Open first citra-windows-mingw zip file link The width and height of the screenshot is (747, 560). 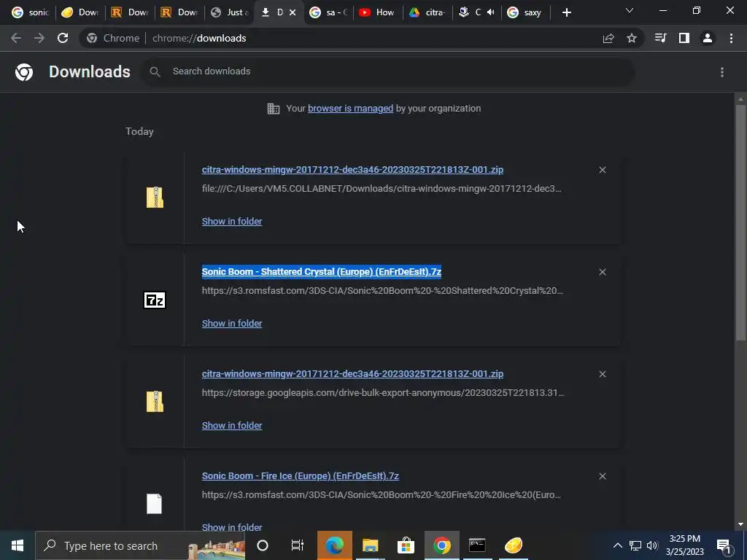click(x=352, y=169)
